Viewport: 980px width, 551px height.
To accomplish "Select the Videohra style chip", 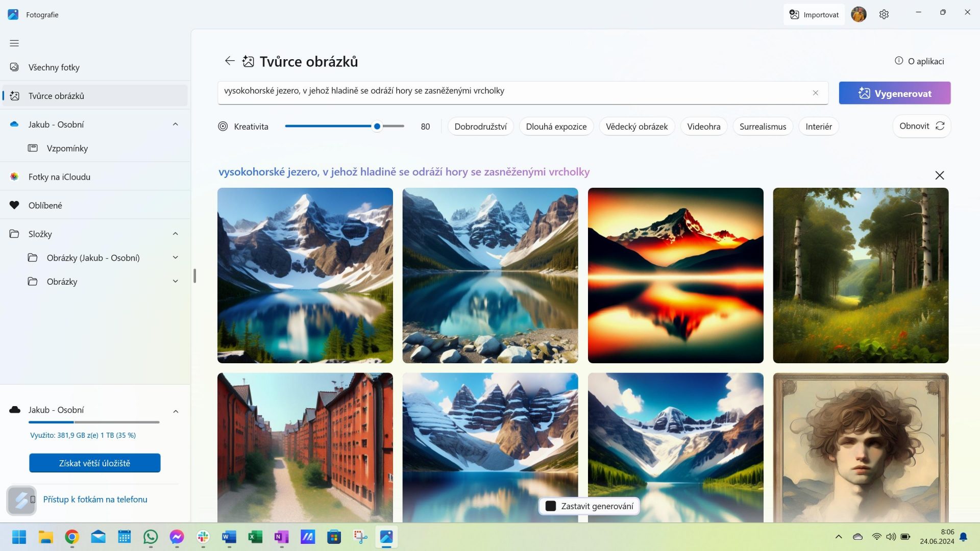I will (703, 127).
